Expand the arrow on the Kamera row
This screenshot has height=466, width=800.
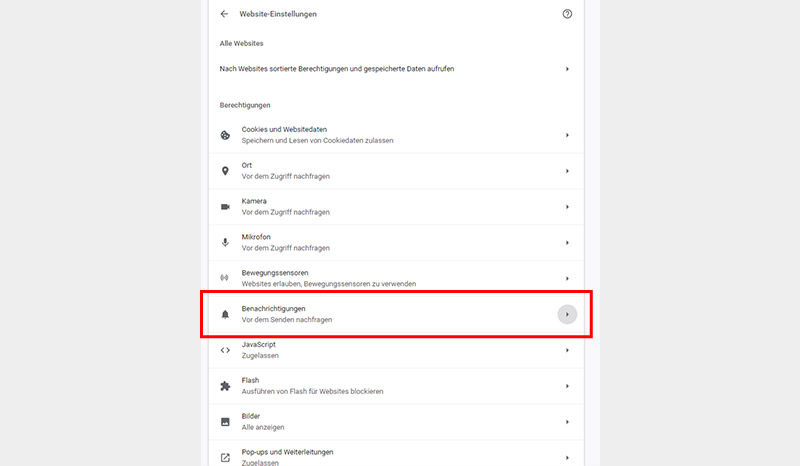tap(567, 207)
